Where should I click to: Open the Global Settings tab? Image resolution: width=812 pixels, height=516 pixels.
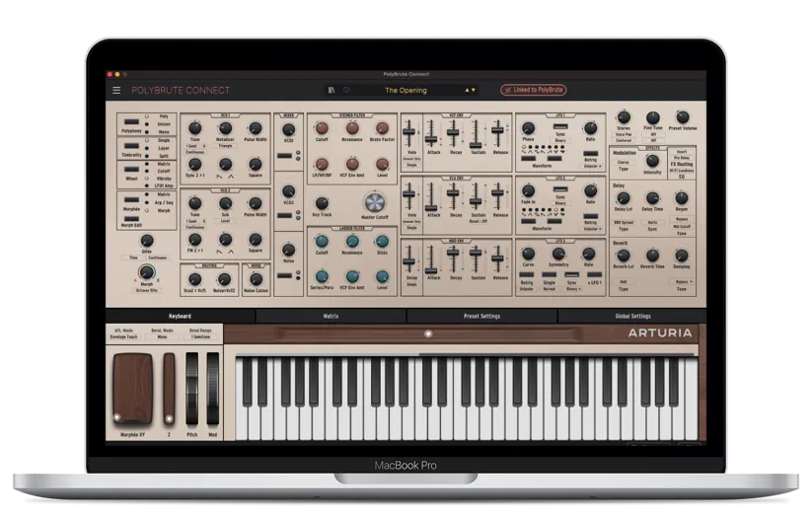point(632,316)
